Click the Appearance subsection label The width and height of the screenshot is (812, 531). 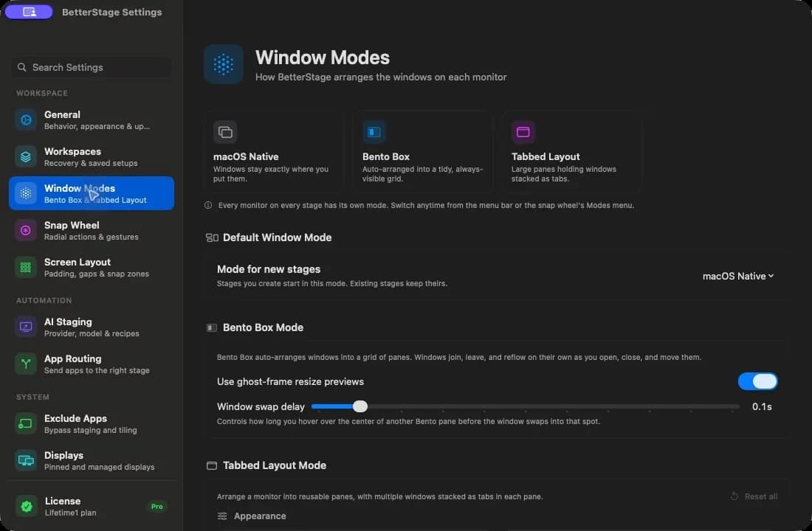click(x=259, y=516)
